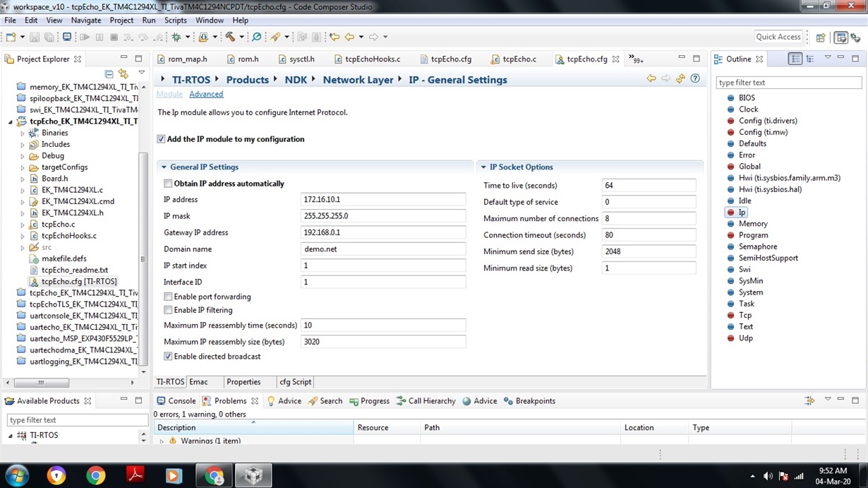This screenshot has height=488, width=868.
Task: Click the Search magnifier toolbar icon
Action: pyautogui.click(x=257, y=37)
